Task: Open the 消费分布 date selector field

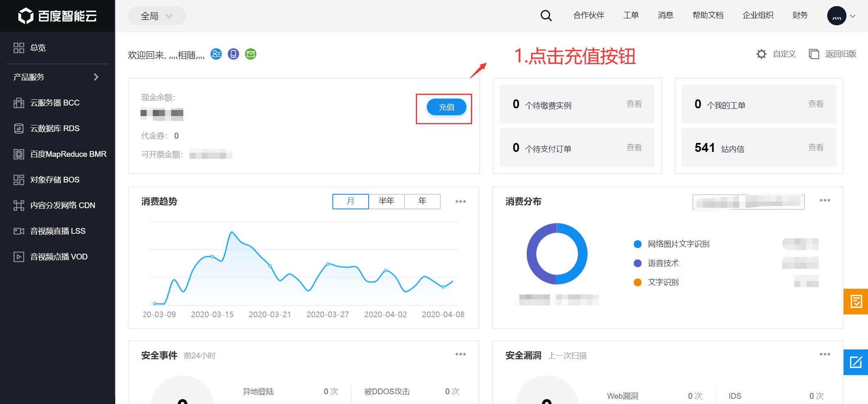Action: coord(749,202)
